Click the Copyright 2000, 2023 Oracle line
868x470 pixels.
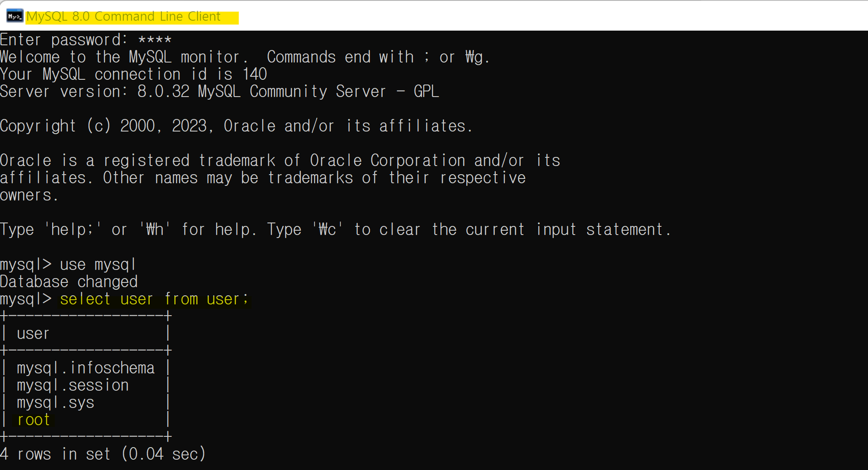tap(236, 126)
